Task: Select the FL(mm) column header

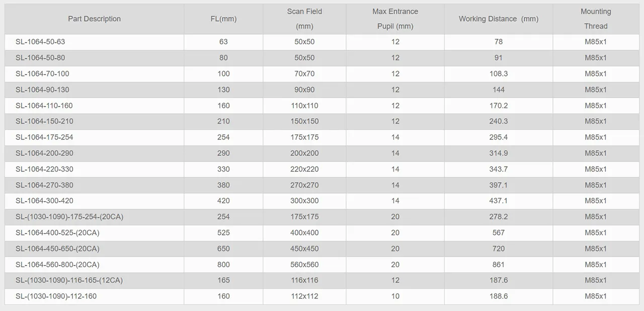Action: click(x=223, y=19)
